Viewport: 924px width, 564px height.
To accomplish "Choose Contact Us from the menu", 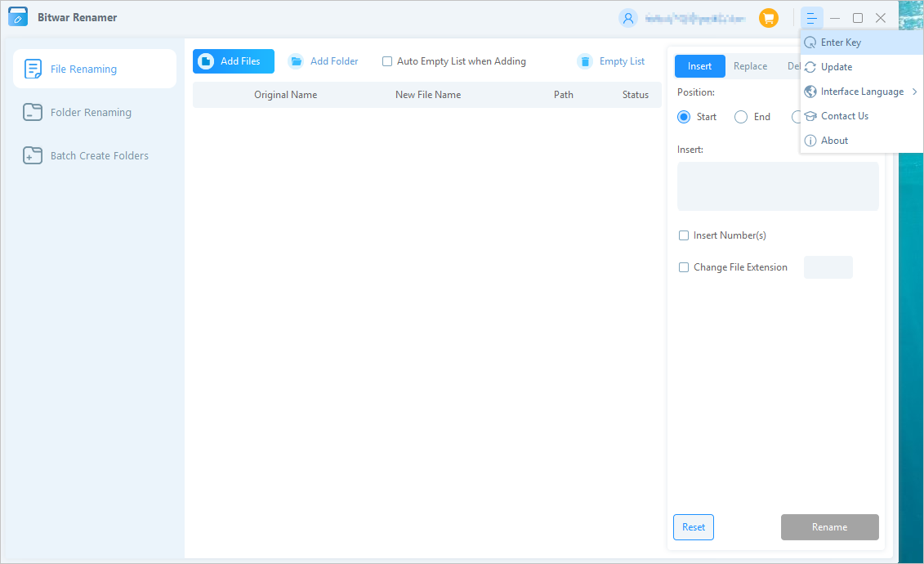I will coord(862,116).
